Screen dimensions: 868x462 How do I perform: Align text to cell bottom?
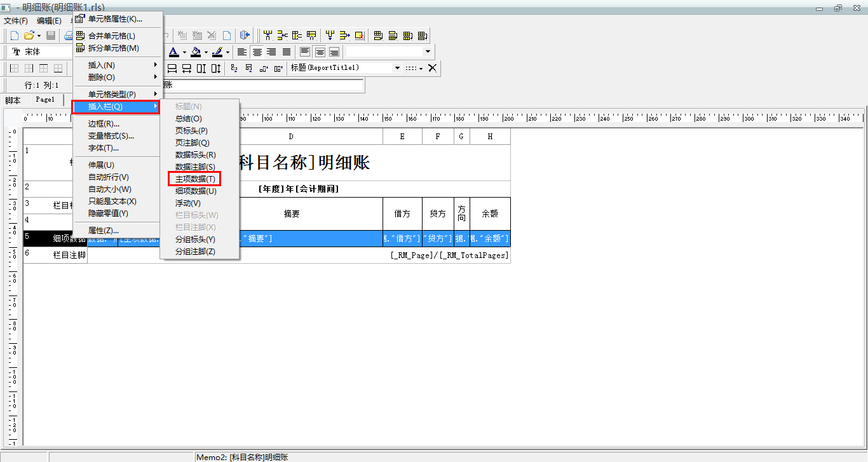334,52
